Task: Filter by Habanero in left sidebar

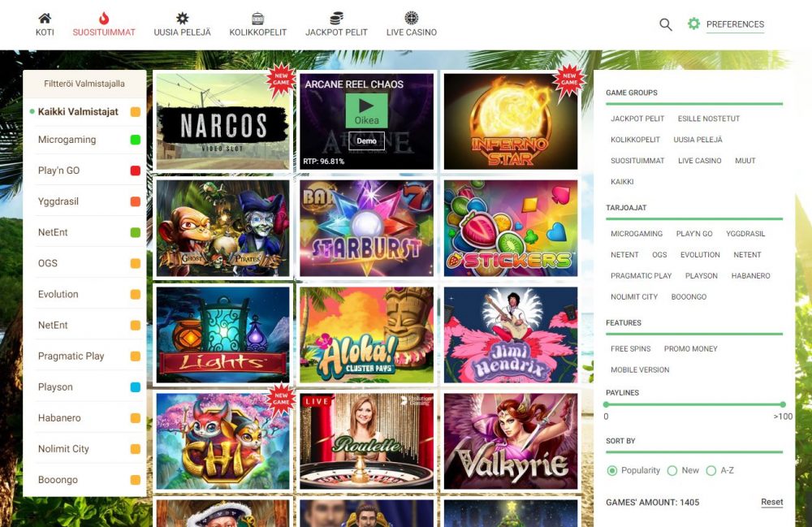Action: coord(85,417)
